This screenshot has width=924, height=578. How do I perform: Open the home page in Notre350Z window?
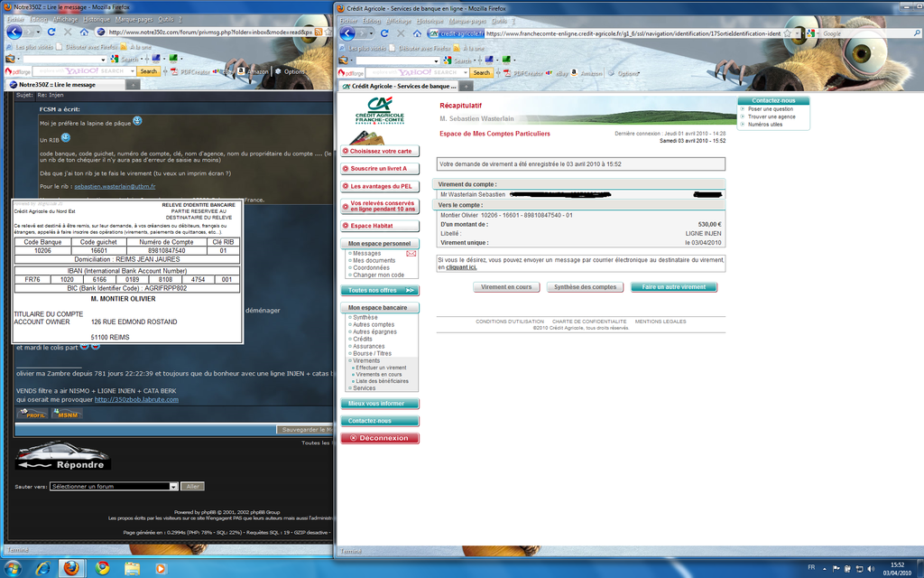[84, 32]
